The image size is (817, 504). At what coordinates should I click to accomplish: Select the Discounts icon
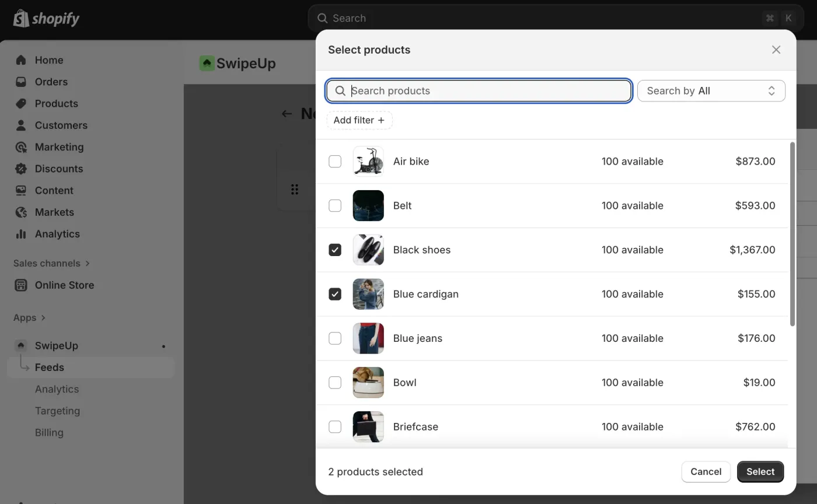coord(20,169)
